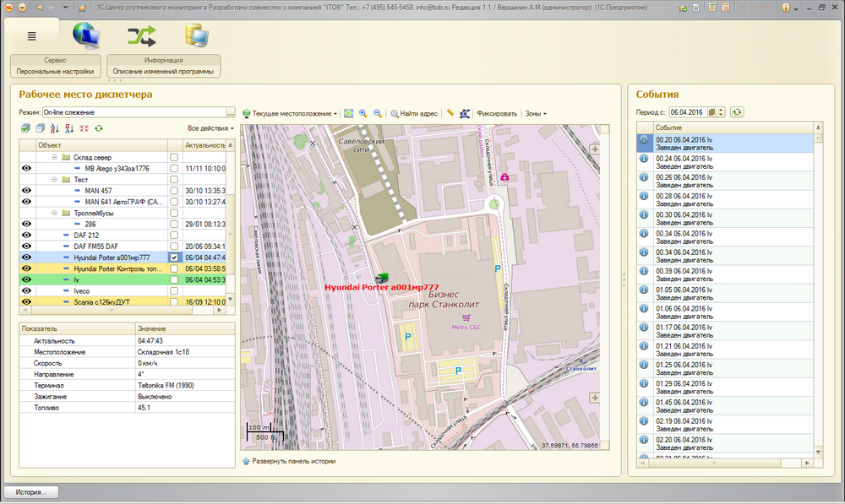The image size is (845, 504).
Task: Open the Текущее местоположение dropdown
Action: (290, 114)
